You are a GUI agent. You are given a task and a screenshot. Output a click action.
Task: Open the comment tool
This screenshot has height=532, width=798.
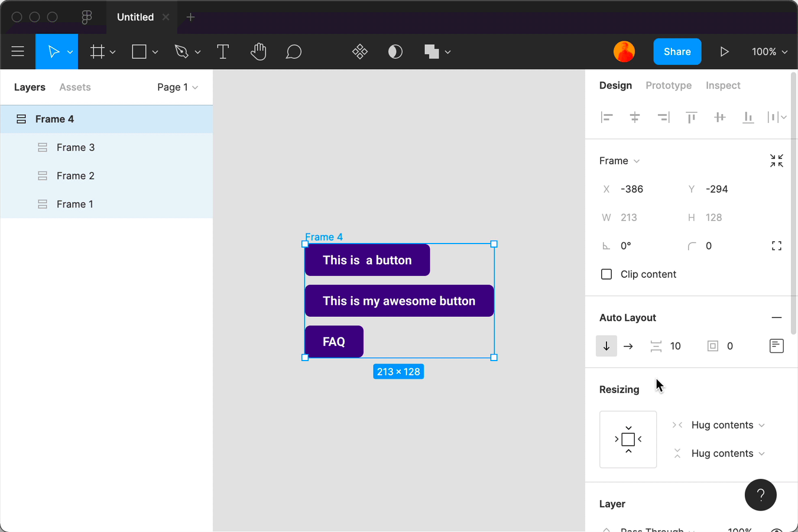coord(293,52)
